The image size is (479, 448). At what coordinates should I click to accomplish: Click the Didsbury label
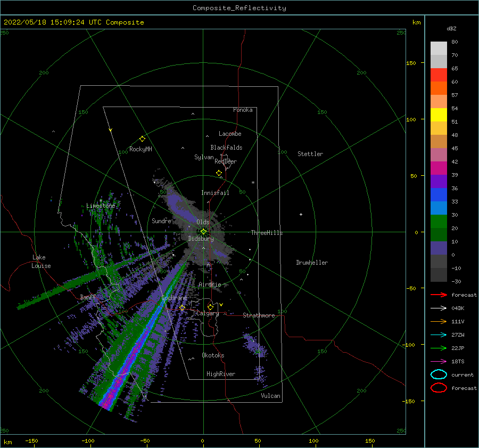click(201, 239)
